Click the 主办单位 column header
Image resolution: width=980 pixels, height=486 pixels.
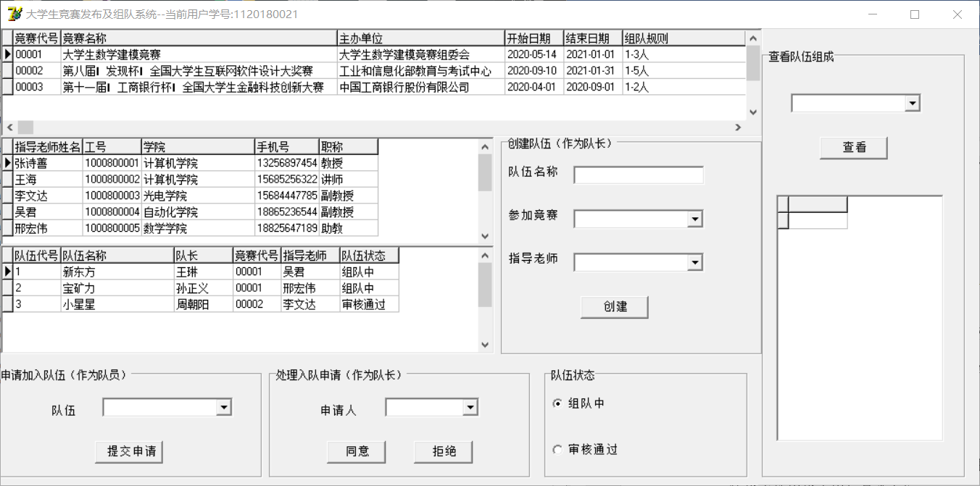point(421,38)
